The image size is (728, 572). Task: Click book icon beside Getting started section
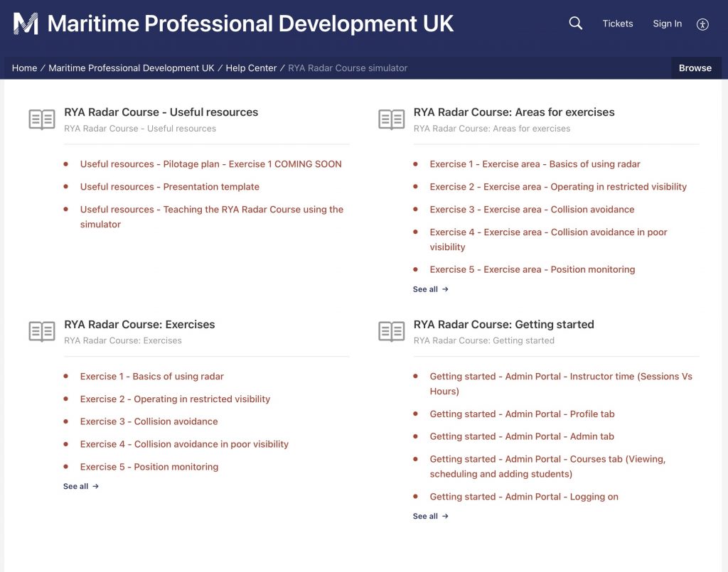[392, 331]
